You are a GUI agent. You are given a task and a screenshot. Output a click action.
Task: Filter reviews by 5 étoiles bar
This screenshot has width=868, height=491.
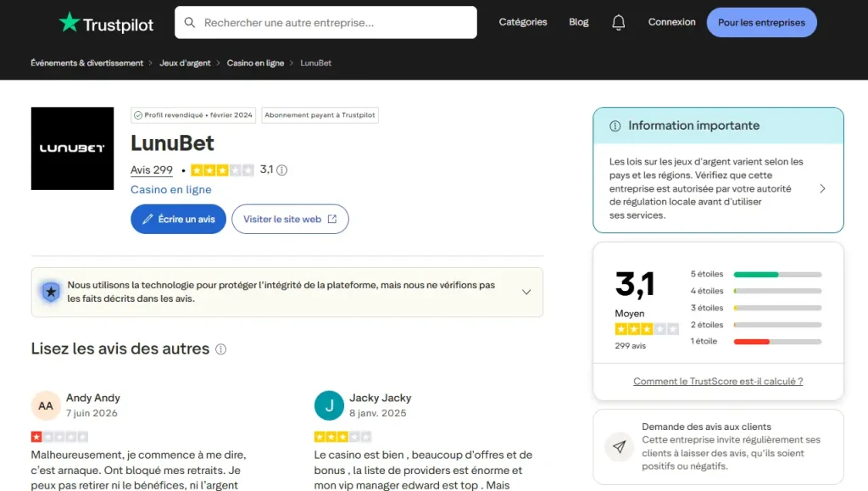click(x=777, y=275)
